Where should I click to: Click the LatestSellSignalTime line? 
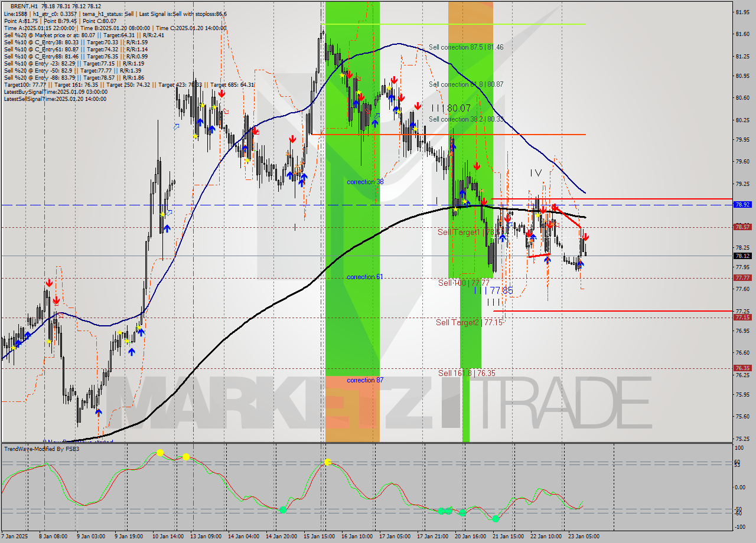55,99
